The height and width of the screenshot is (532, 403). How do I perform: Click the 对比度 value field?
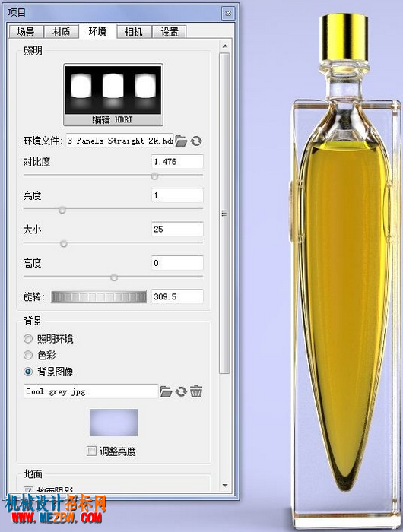(177, 161)
